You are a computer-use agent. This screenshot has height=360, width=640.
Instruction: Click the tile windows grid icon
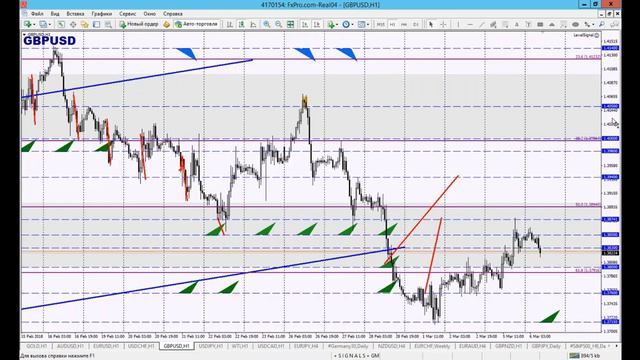click(x=291, y=24)
